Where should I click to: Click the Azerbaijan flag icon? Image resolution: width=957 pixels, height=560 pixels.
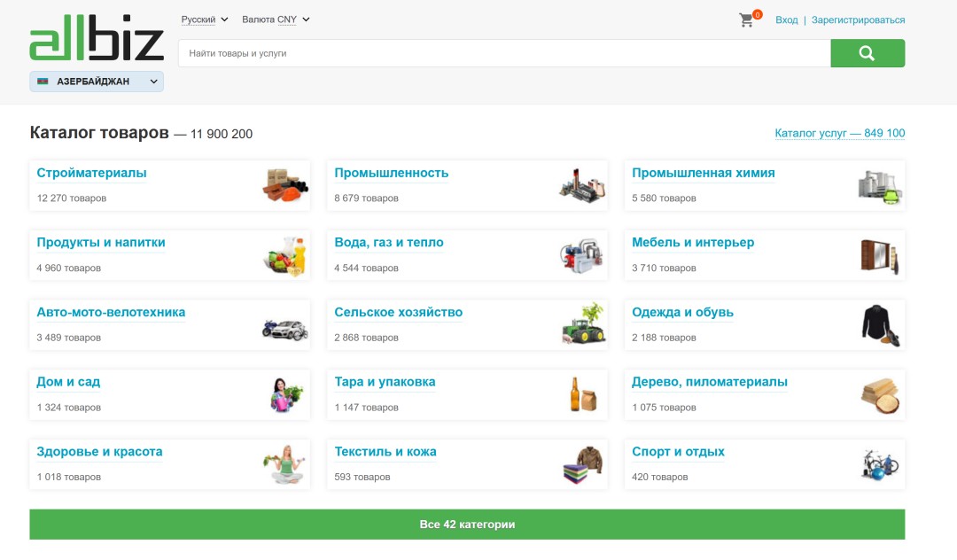click(43, 82)
